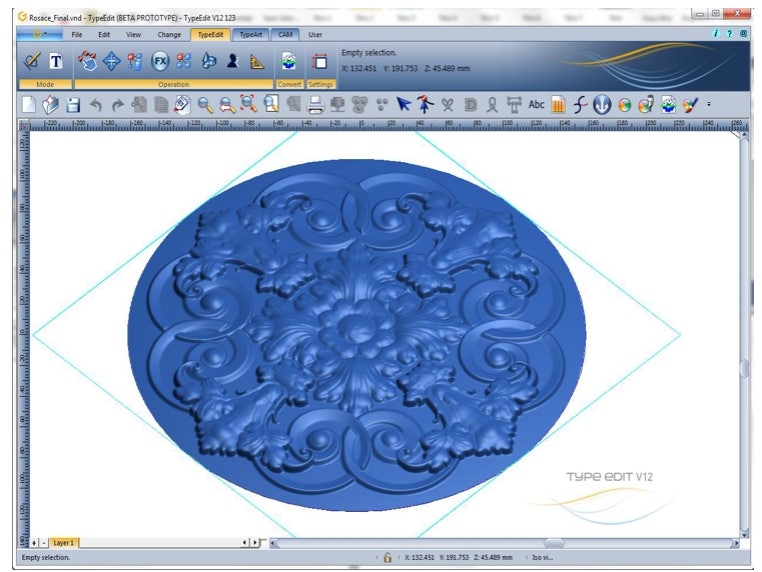Viewport: 762px width, 572px height.
Task: Click the help question mark button
Action: [729, 34]
